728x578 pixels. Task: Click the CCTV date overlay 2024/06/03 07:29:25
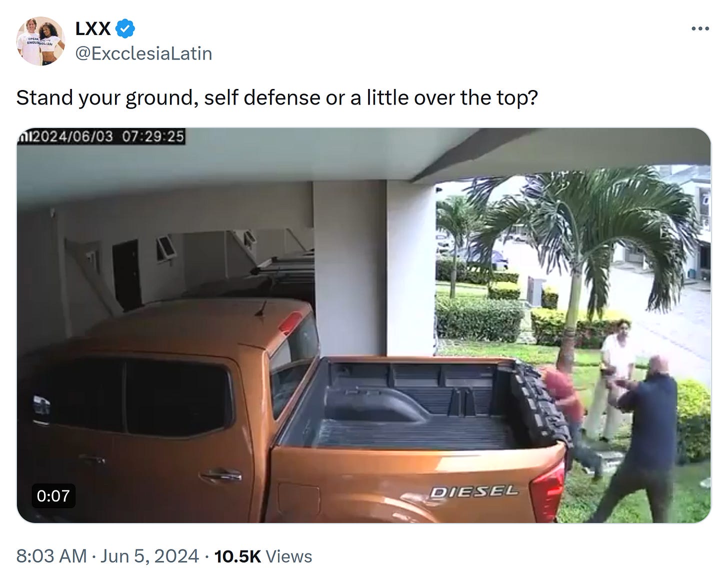(101, 136)
